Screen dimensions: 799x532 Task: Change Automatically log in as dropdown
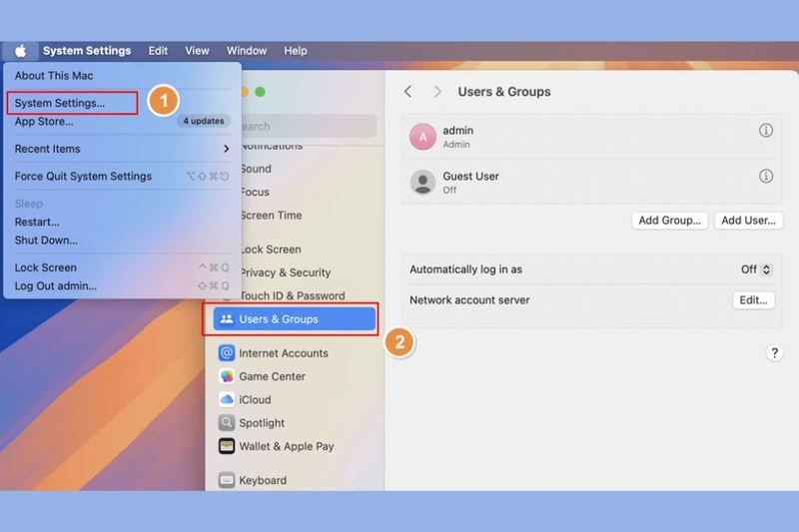tap(756, 269)
